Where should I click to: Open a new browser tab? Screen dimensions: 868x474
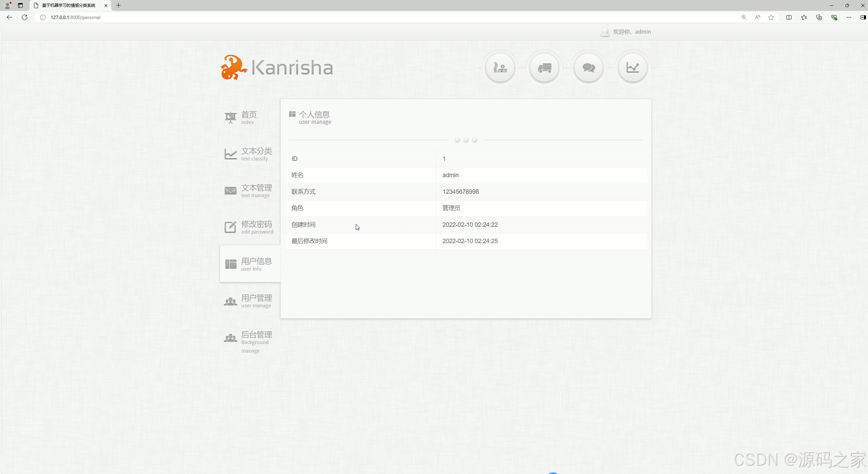[118, 5]
